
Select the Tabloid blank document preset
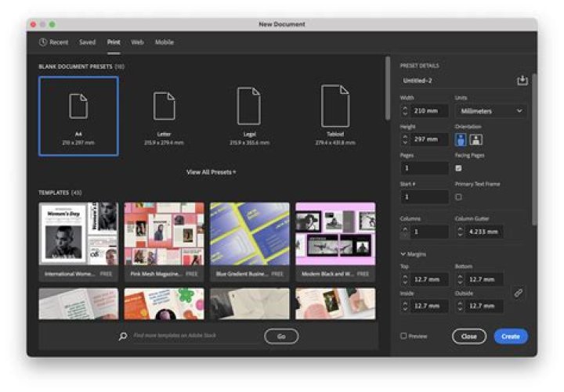click(x=335, y=116)
